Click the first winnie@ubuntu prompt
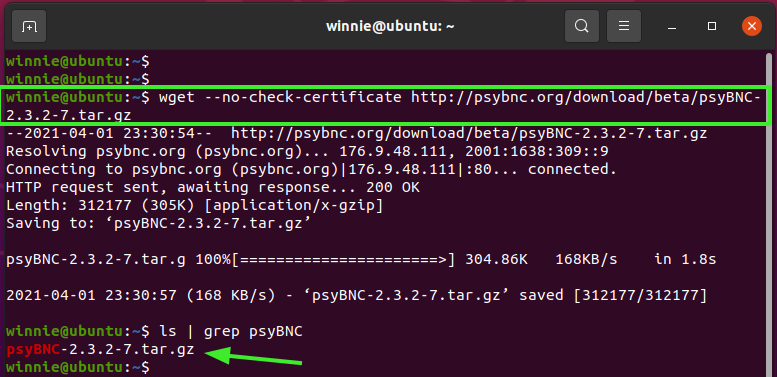 click(x=78, y=61)
